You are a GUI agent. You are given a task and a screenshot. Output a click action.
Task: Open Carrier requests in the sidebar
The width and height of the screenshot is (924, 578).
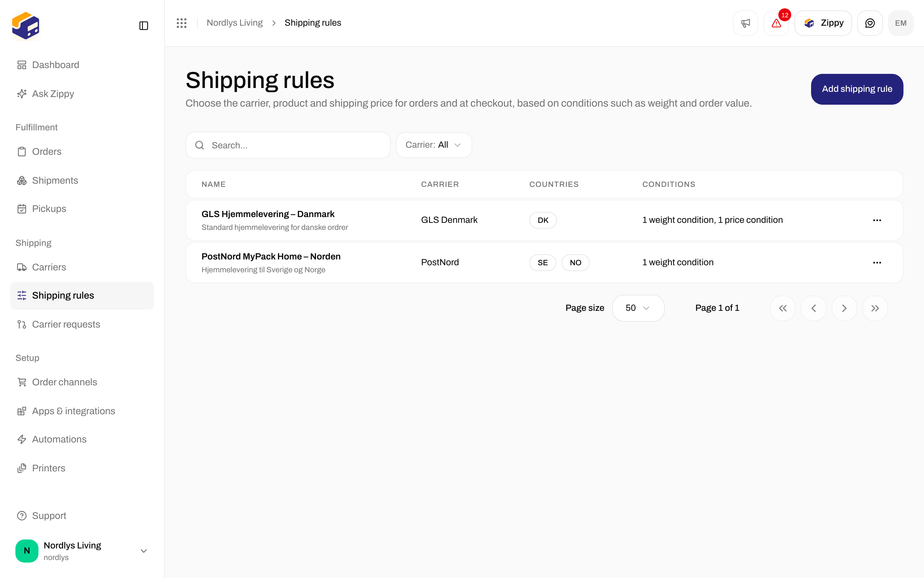[82, 324]
